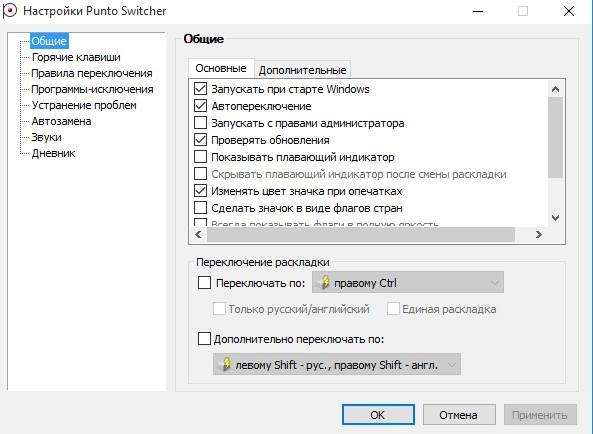593x434 pixels.
Task: Click the options list scroll-down arrow
Action: pos(555,218)
